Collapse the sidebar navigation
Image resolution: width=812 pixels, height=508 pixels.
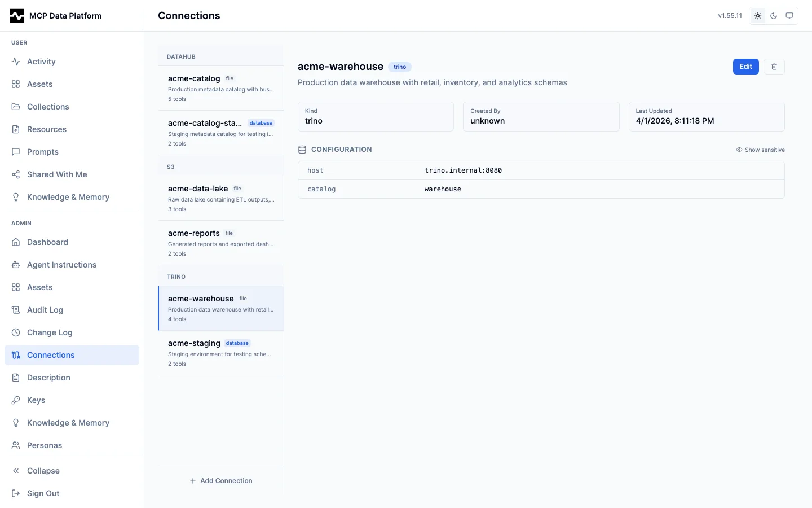(x=43, y=471)
